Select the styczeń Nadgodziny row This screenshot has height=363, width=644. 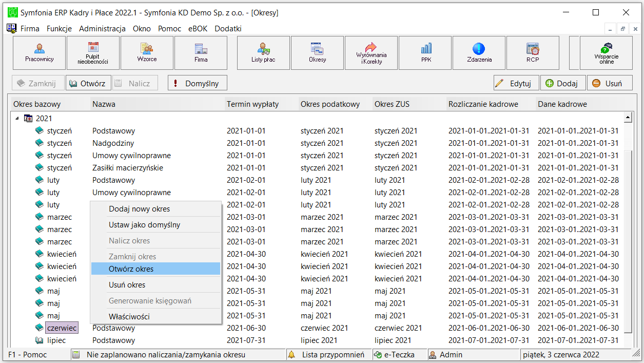pos(318,143)
